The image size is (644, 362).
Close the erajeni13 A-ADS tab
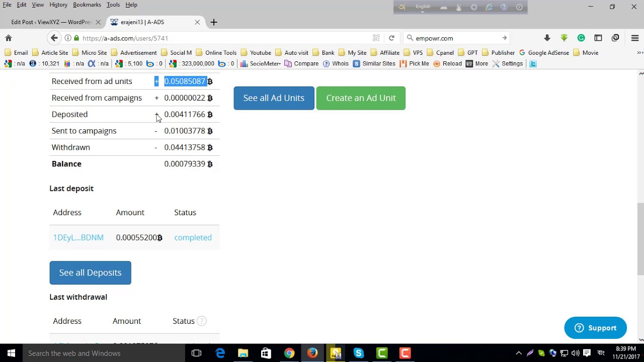197,22
